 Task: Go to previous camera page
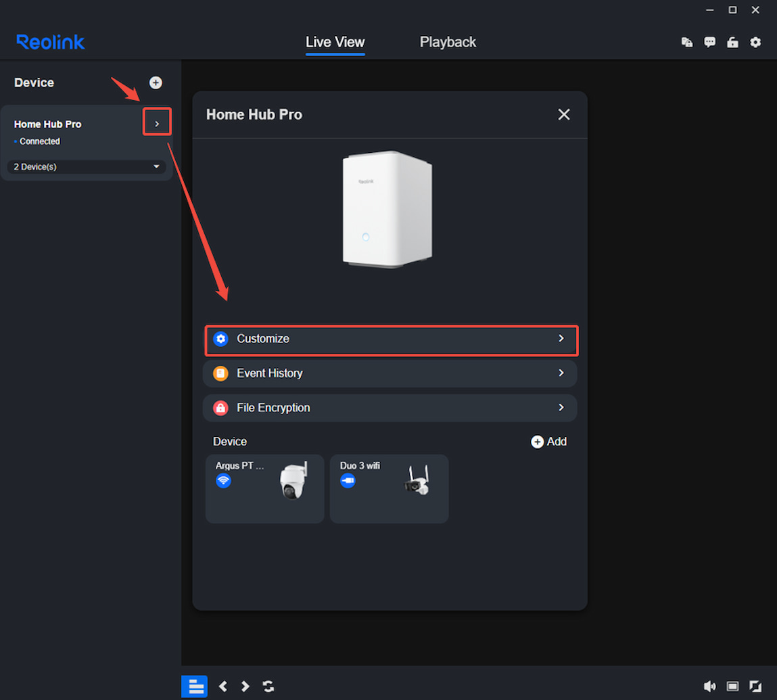[x=223, y=686]
